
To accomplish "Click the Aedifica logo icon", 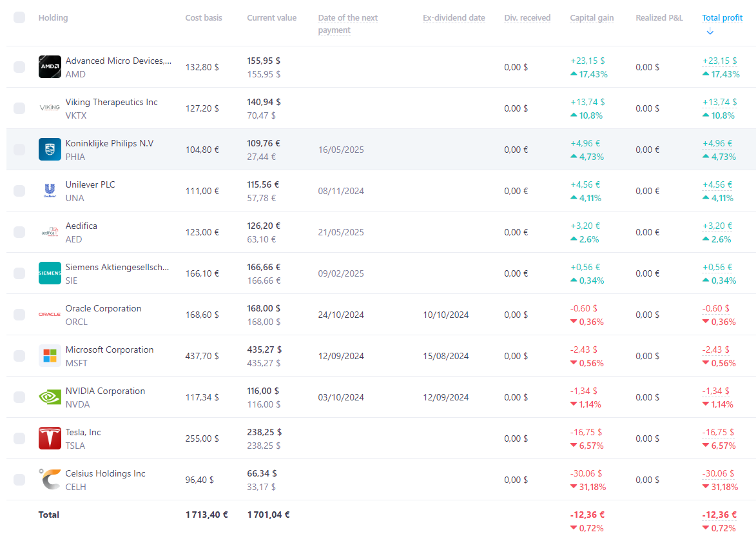I will [50, 232].
